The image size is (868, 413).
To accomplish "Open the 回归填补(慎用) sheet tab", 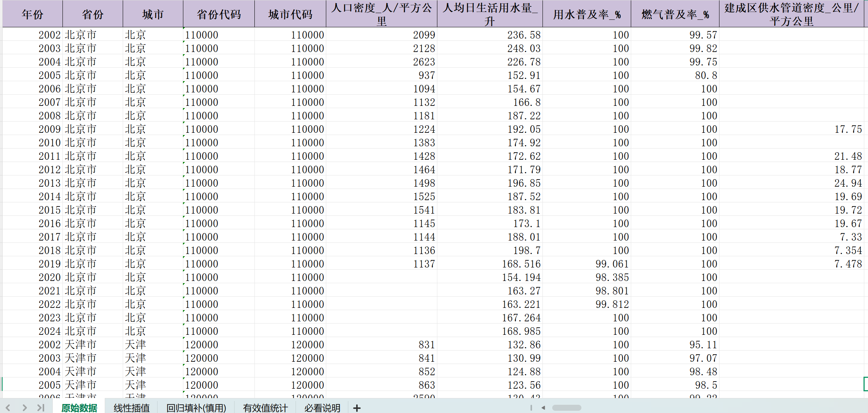I will click(x=196, y=408).
